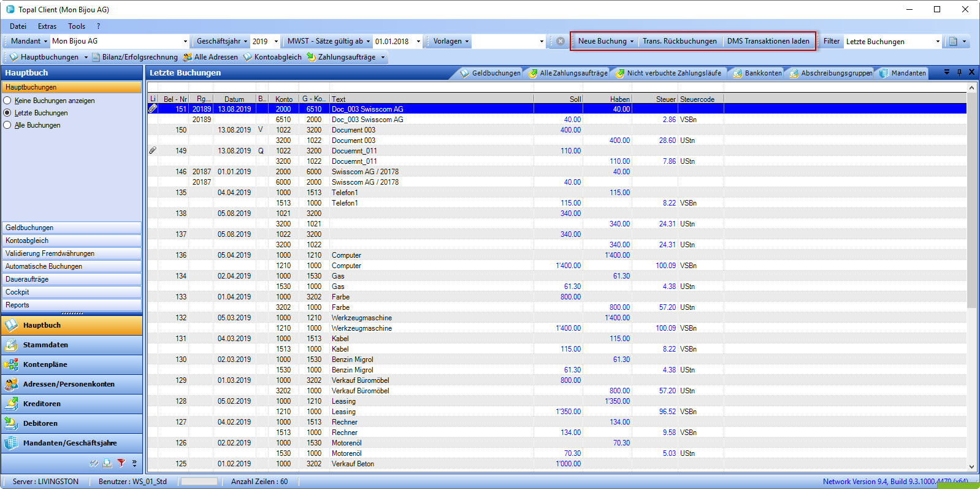The height and width of the screenshot is (489, 980).
Task: Open the Extras menu
Action: [47, 26]
